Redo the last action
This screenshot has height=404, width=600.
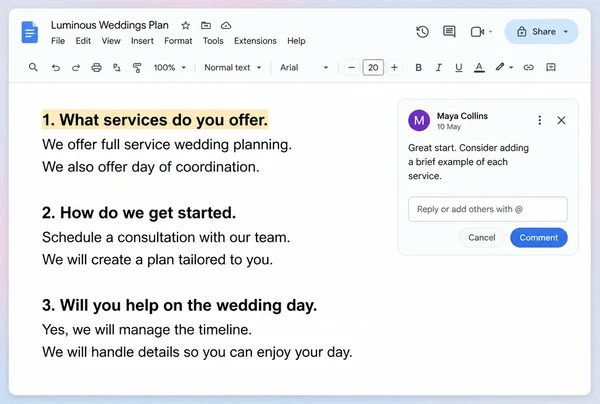76,68
